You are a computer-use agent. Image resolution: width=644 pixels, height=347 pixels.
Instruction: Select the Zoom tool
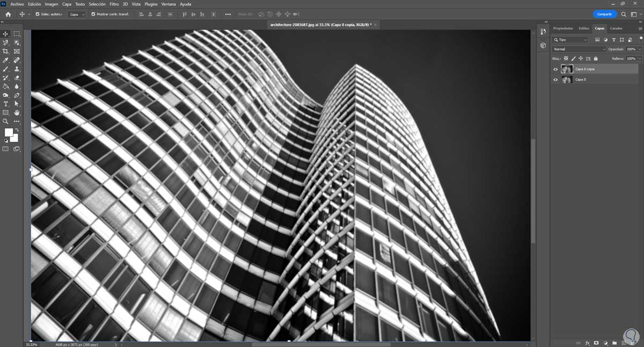(6, 121)
